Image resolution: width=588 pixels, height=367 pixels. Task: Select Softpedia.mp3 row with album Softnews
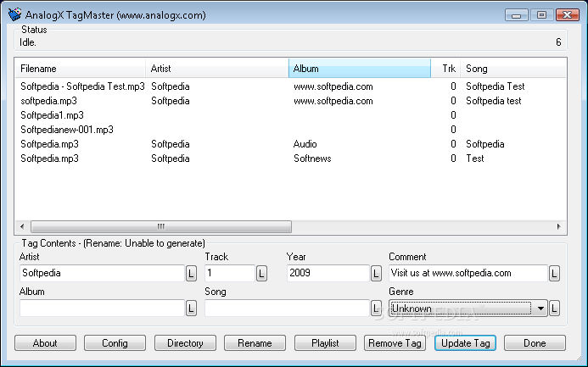(x=291, y=158)
